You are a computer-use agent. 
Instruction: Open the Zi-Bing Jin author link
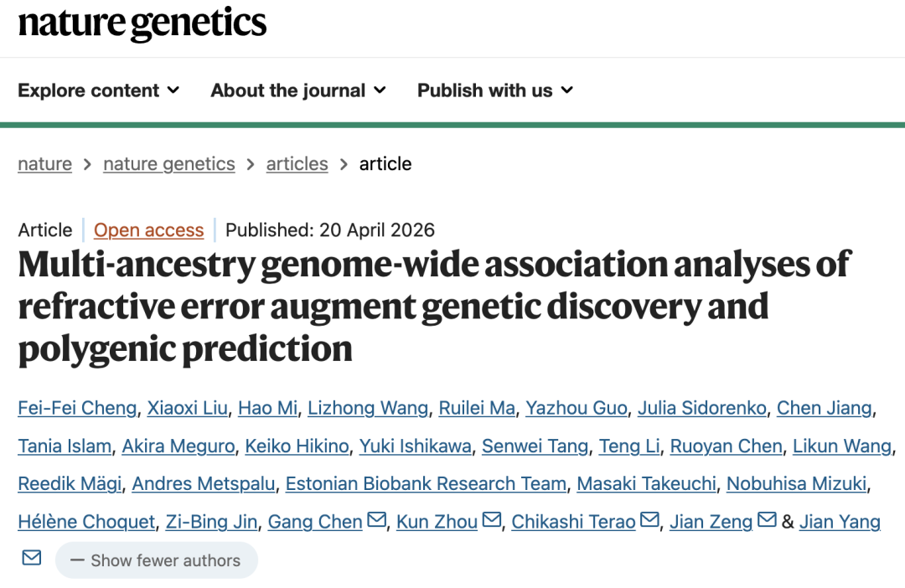[x=211, y=522]
